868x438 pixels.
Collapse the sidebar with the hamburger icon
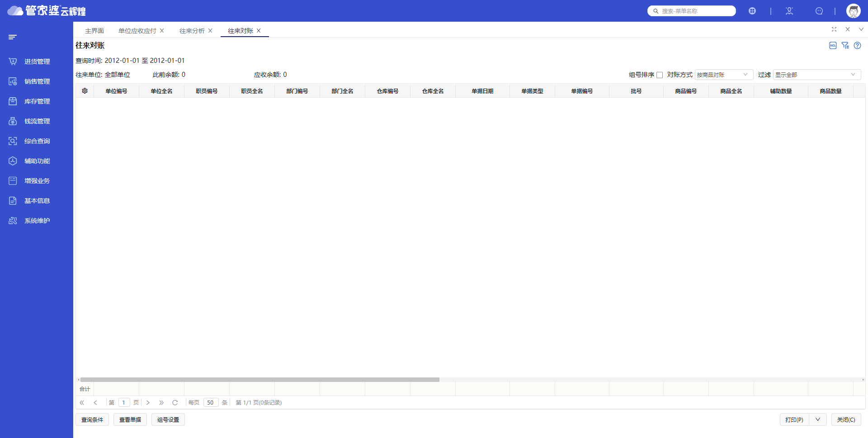[13, 37]
